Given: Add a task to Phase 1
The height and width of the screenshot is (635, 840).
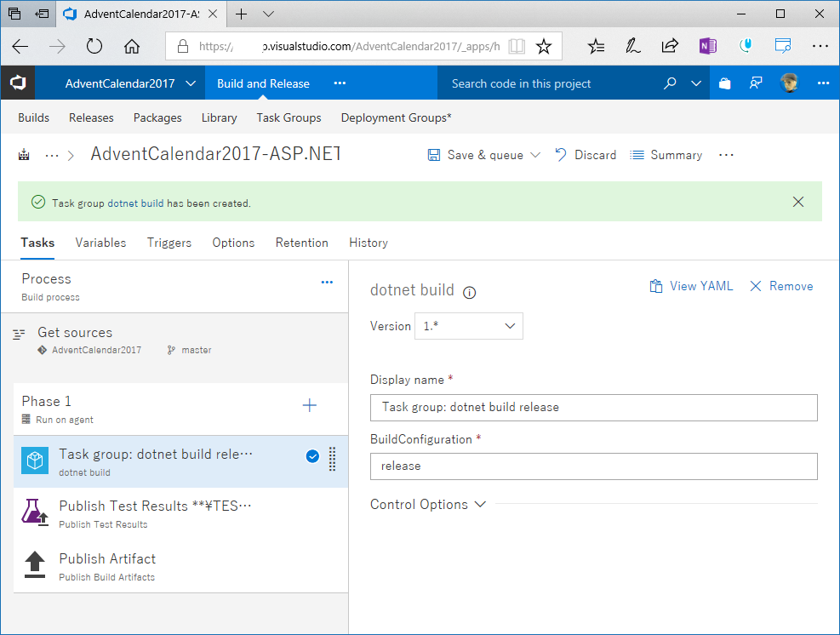Looking at the screenshot, I should pos(310,405).
